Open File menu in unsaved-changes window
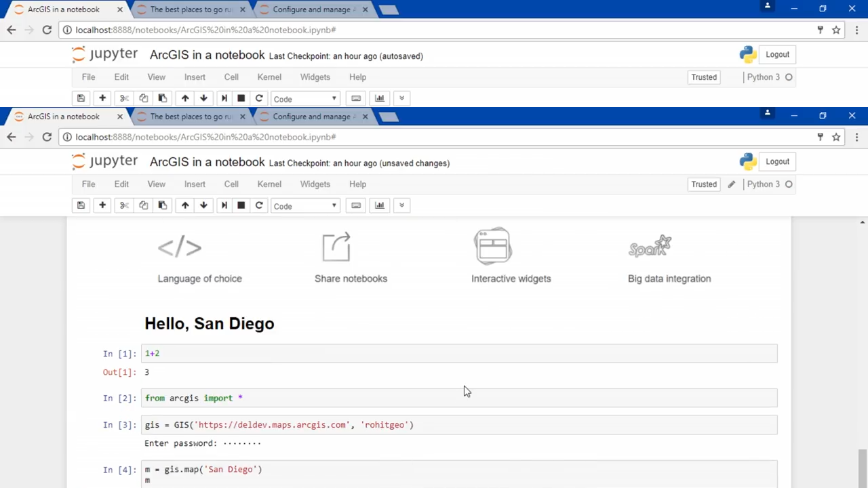The image size is (868, 488). (88, 184)
